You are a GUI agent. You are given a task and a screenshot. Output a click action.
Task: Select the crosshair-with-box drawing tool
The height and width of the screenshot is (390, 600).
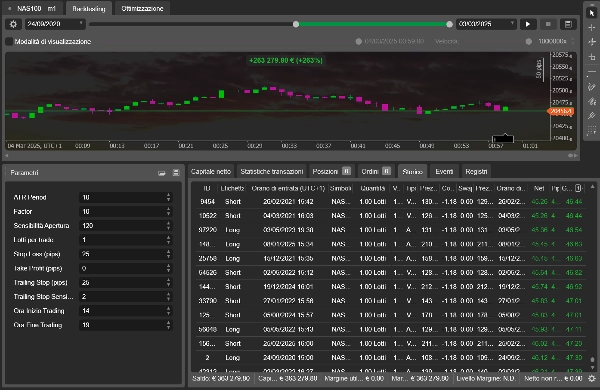[592, 57]
